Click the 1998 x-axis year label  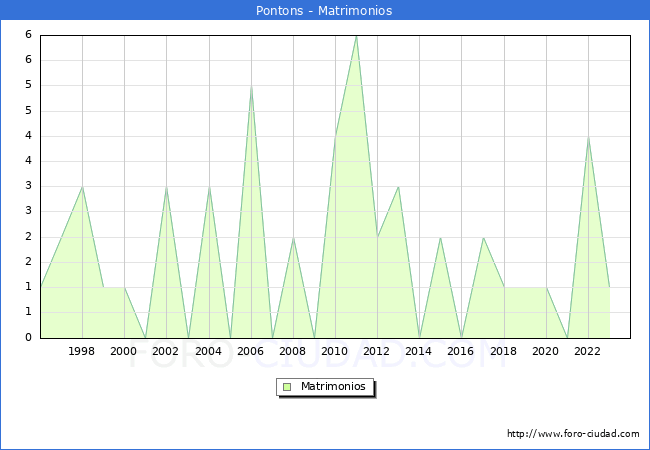(x=82, y=351)
